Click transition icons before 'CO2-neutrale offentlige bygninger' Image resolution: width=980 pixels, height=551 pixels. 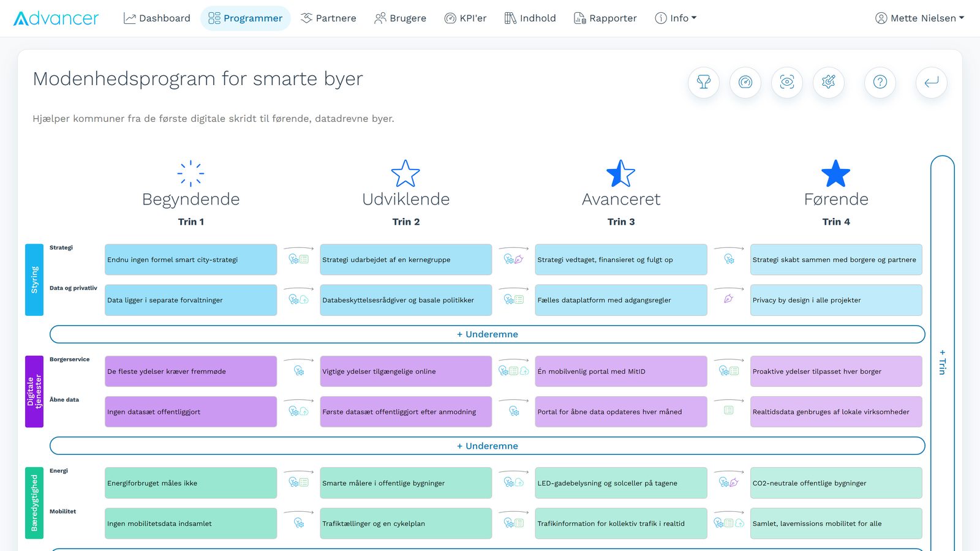coord(729,482)
